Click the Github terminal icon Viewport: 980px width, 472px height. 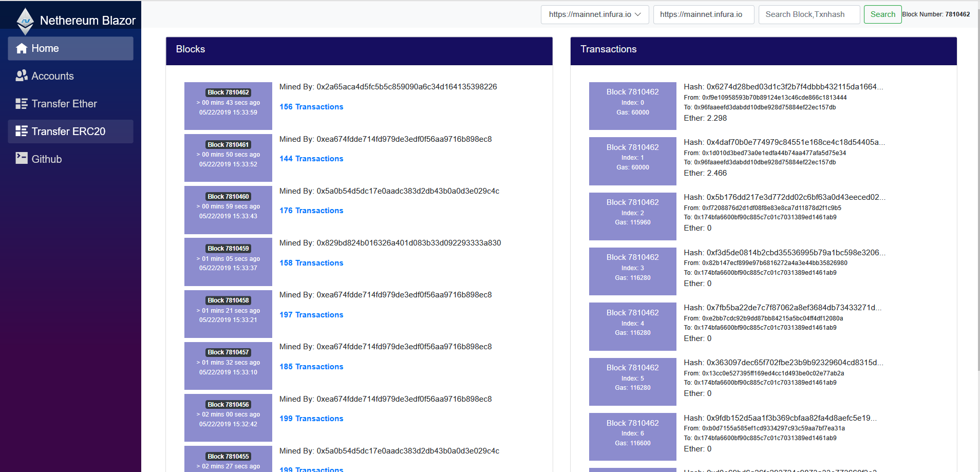22,159
